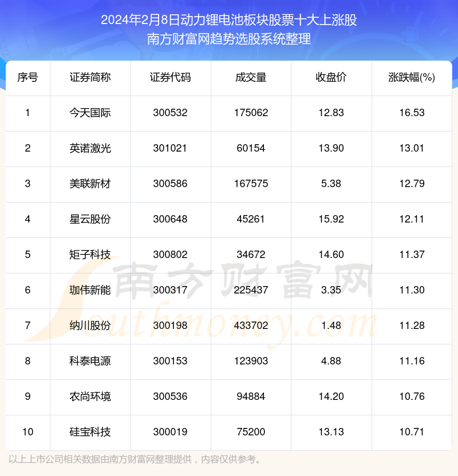Select the stock name 矩子科技
The image size is (458, 476).
(x=90, y=255)
